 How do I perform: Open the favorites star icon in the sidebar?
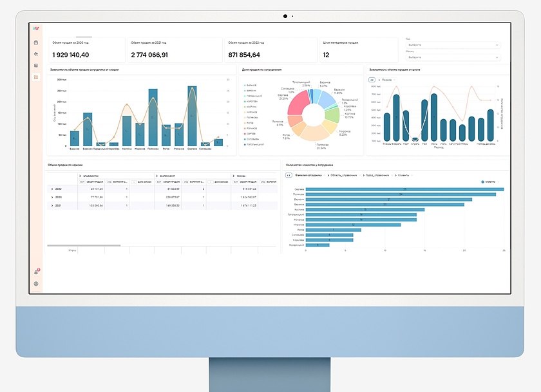[x=36, y=54]
